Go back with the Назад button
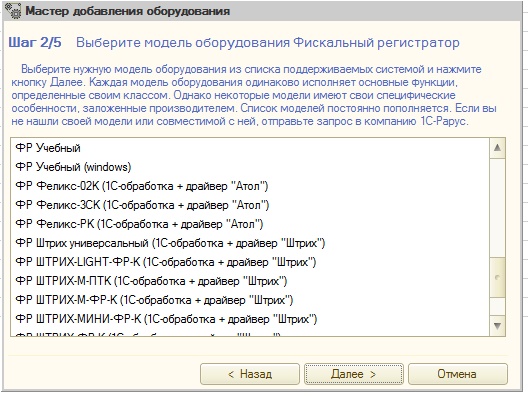This screenshot has height=396, width=528. pyautogui.click(x=250, y=374)
